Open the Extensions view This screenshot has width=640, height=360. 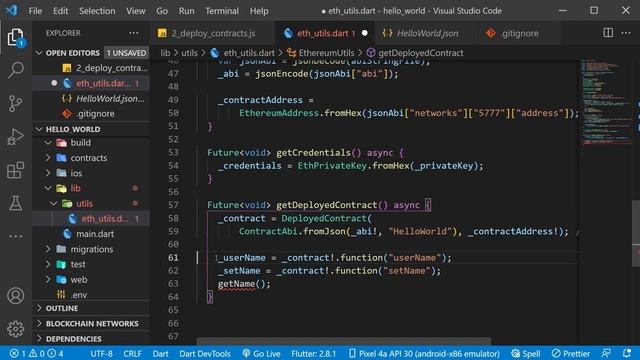(16, 170)
